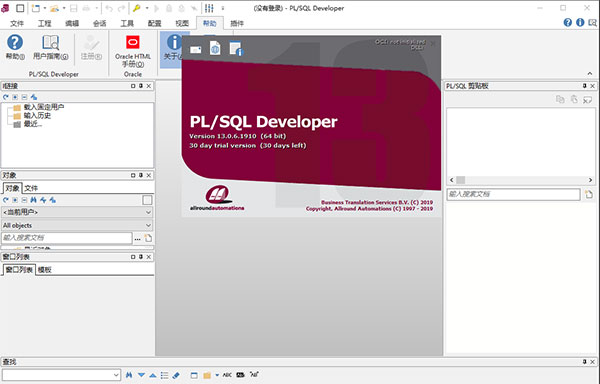Image resolution: width=600 pixels, height=384 pixels.
Task: Pin the 窗口列表 panel
Action: [141, 257]
